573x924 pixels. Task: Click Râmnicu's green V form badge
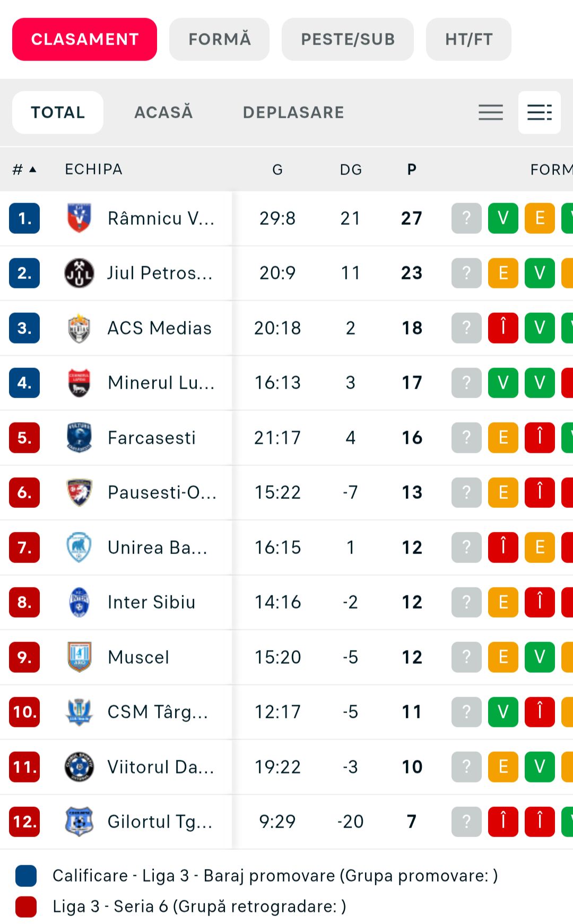503,218
